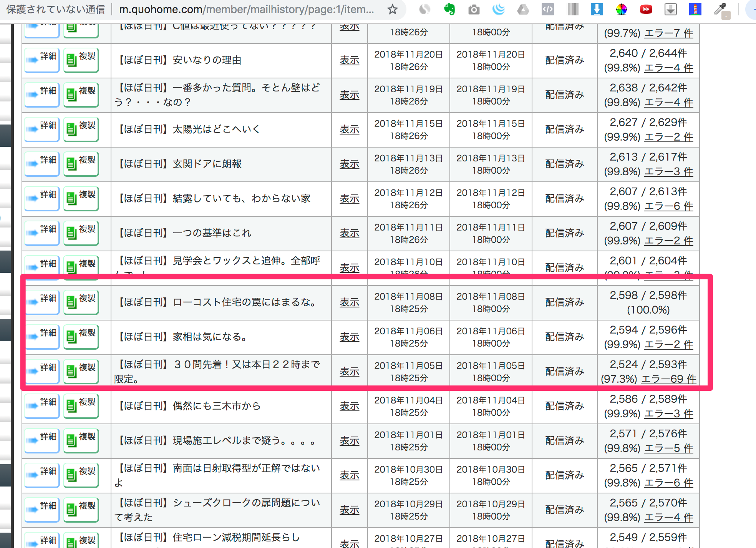756x548 pixels.
Task: Click the Lighthouse extension icon
Action: coord(695,9)
